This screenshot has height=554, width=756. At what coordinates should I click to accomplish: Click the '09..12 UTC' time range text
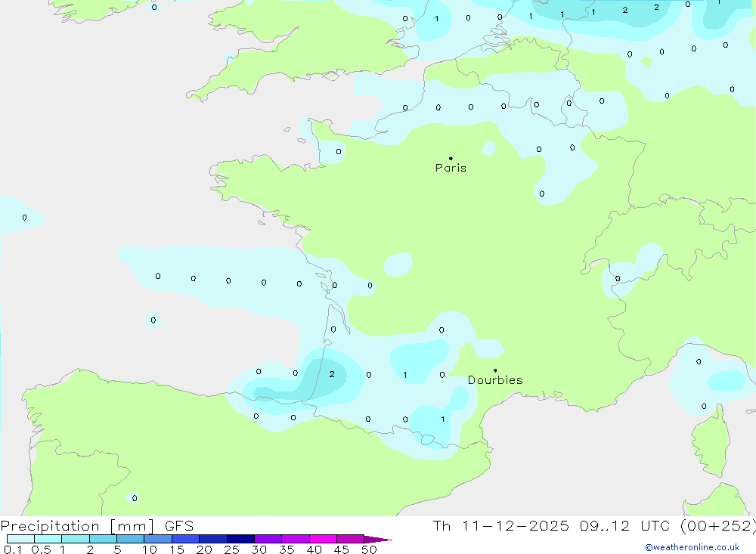[624, 526]
